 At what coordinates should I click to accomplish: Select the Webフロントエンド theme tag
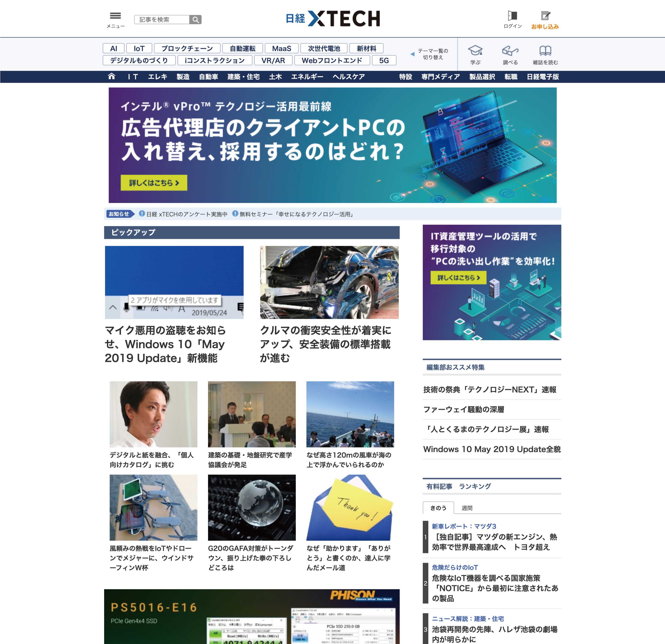tap(332, 61)
